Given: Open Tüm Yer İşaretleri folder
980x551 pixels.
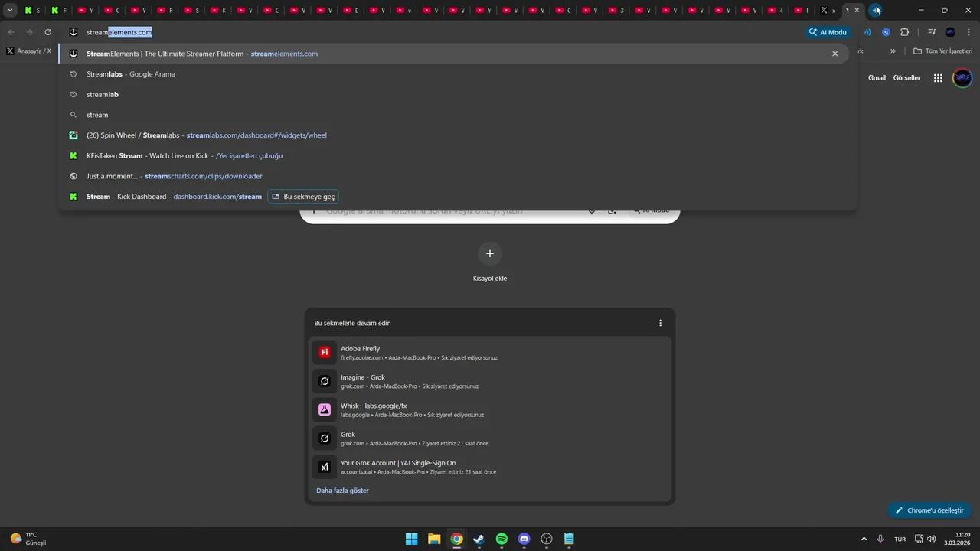Looking at the screenshot, I should 943,51.
